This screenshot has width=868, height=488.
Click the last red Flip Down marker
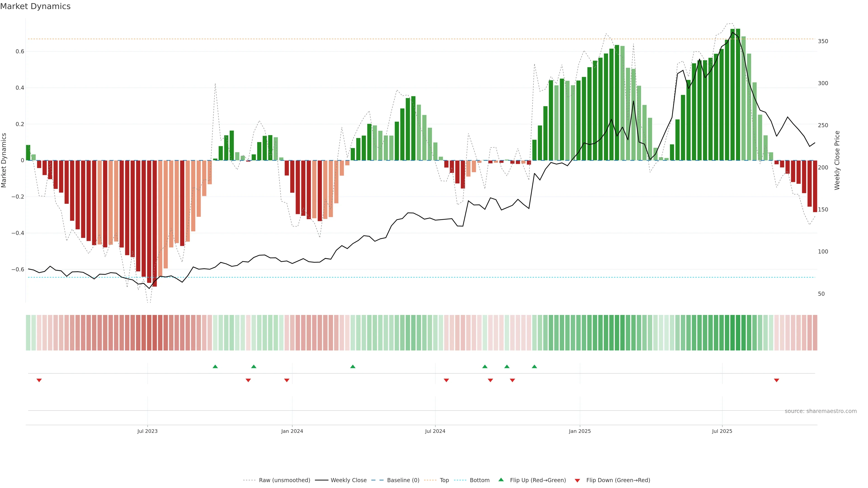(x=776, y=380)
